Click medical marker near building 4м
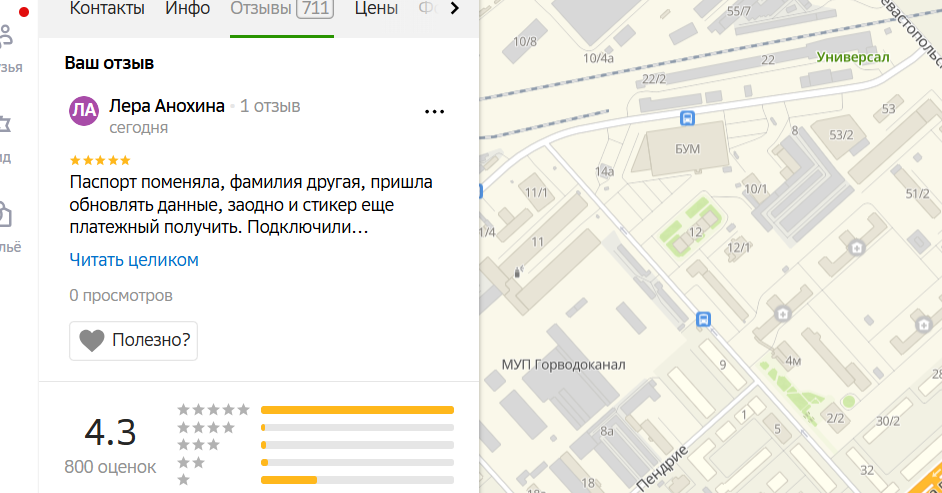Viewport: 942px width, 493px height. tap(782, 313)
